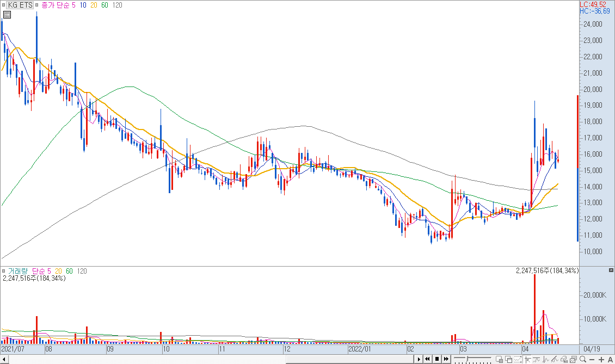The height and width of the screenshot is (364, 615).
Task: Fast-forward the chart replay
Action: click(x=446, y=359)
